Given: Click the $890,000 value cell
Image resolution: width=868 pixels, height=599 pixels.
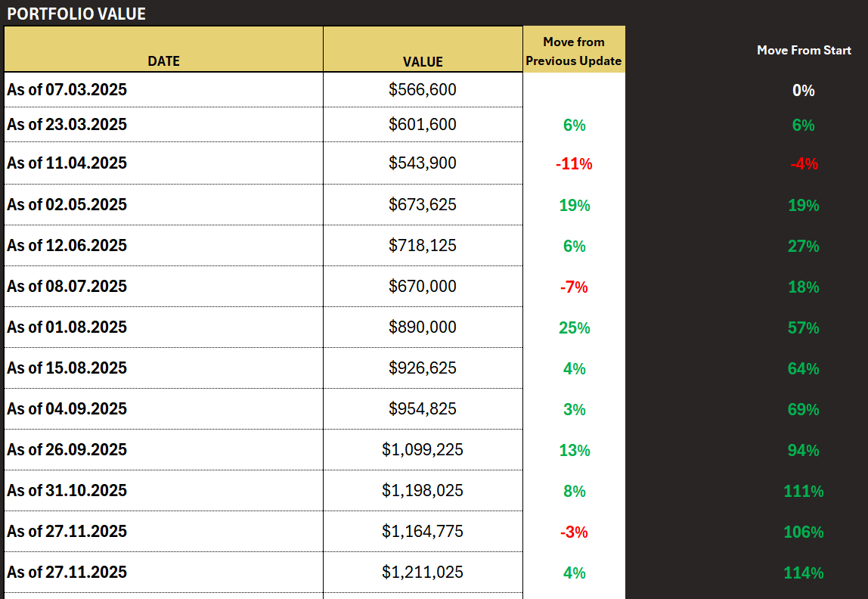Looking at the screenshot, I should pos(422,327).
